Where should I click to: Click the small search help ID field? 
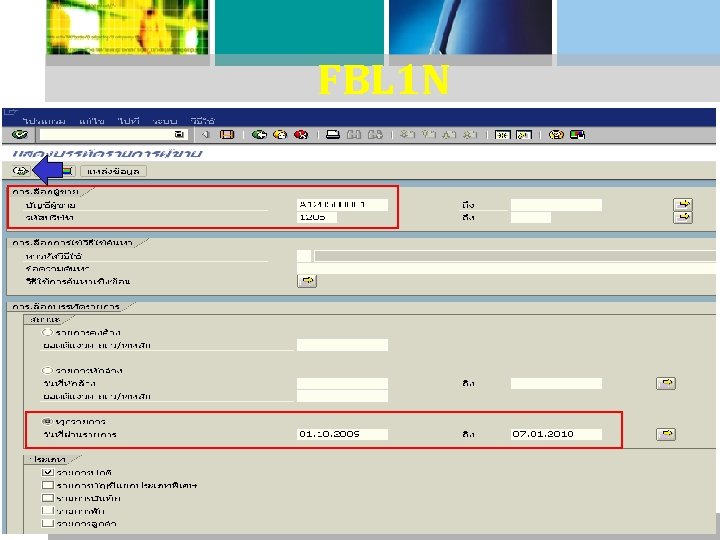pyautogui.click(x=304, y=256)
